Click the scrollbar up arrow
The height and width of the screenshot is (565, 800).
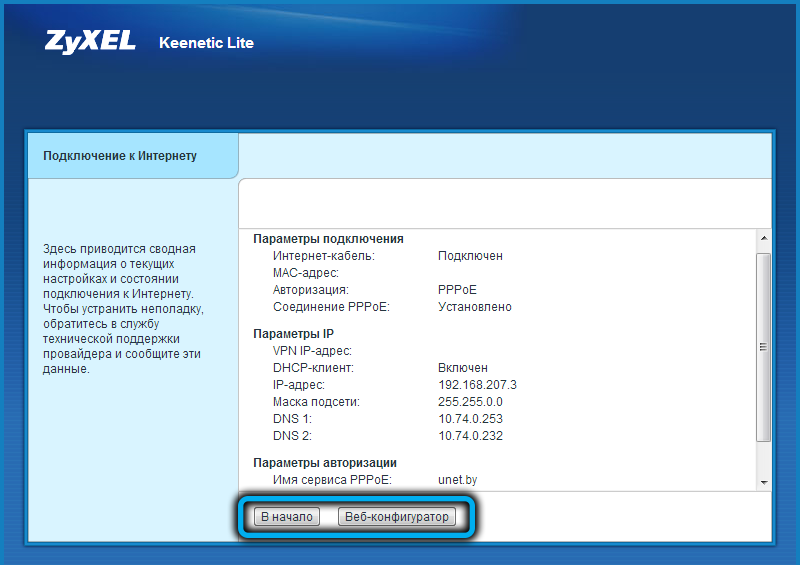[764, 238]
